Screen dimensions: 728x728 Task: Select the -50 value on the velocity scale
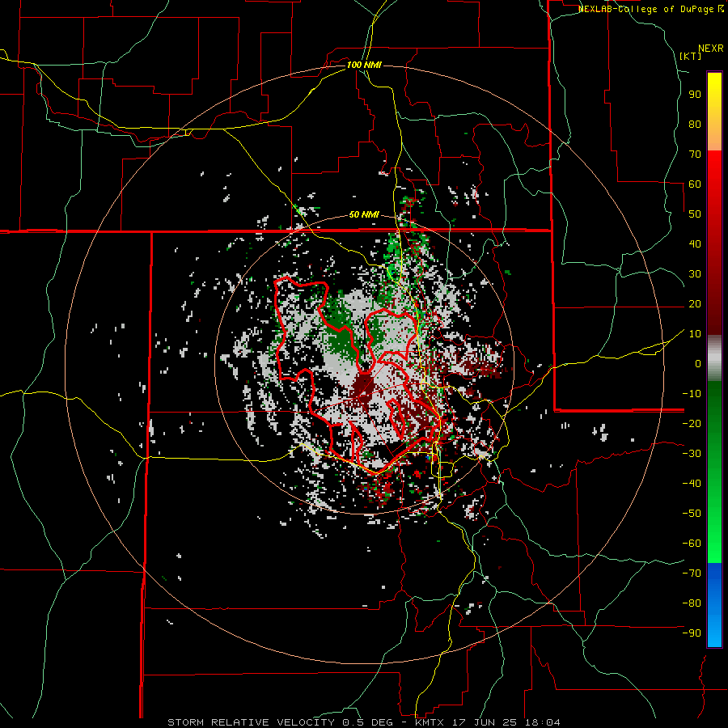click(692, 514)
